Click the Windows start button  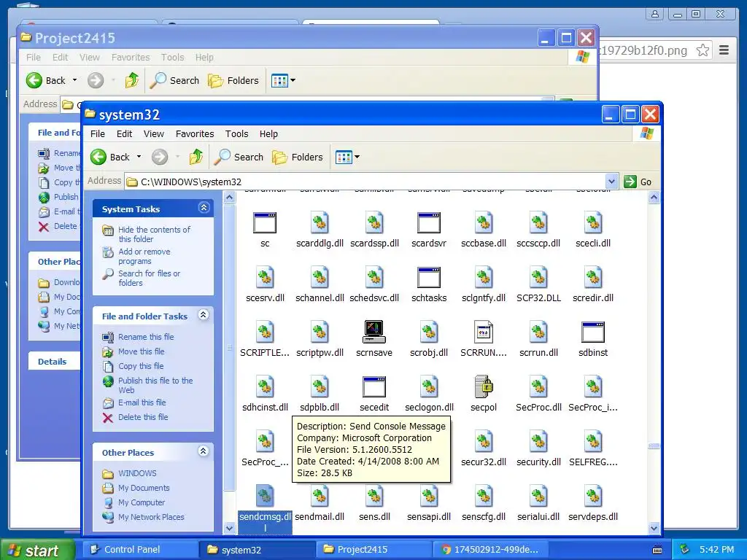[x=38, y=550]
